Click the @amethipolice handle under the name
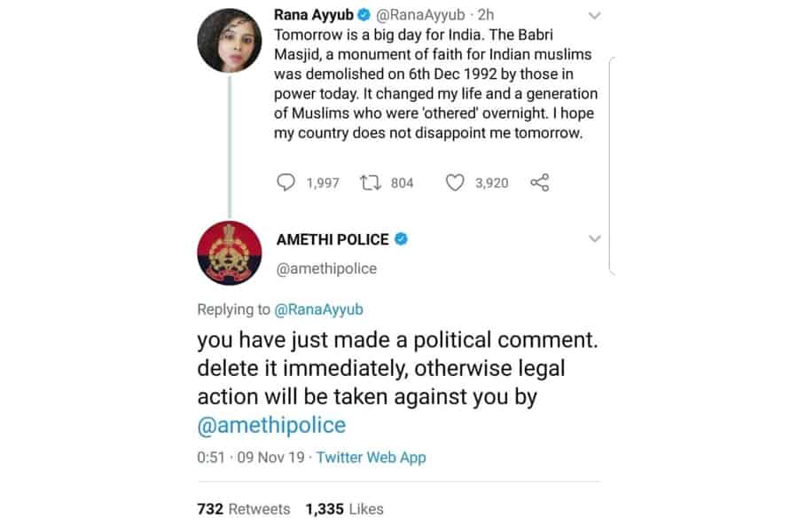Viewport: 798px width, 532px height. point(326,269)
